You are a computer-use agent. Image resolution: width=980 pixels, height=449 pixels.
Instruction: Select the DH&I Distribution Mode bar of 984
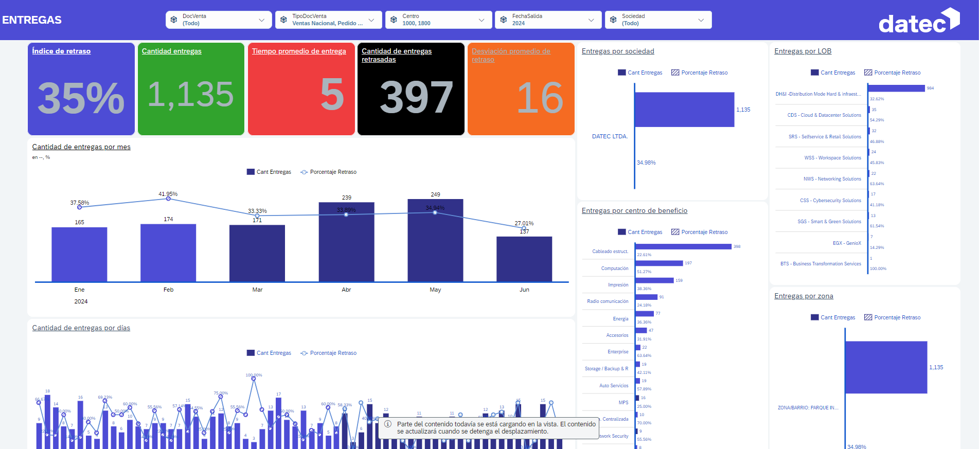click(x=897, y=88)
